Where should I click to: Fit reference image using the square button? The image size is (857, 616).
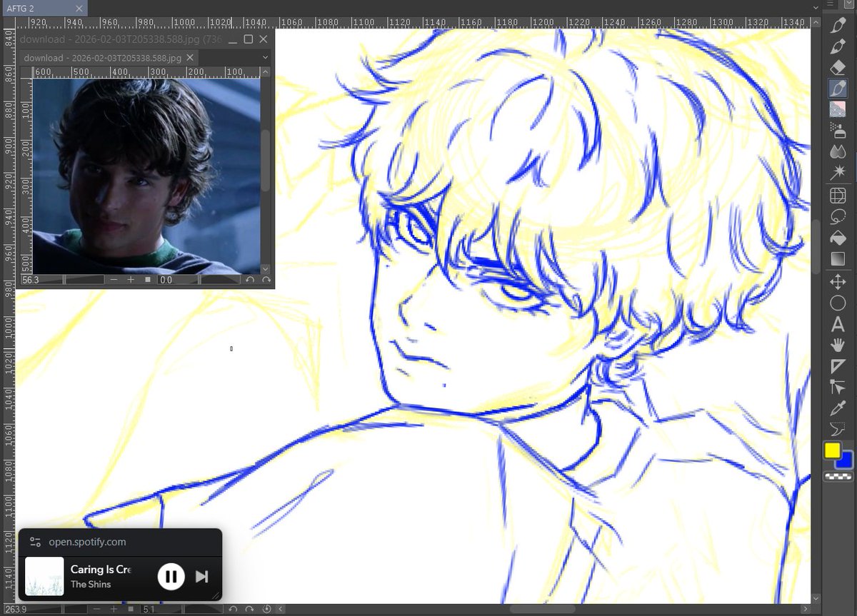click(148, 281)
